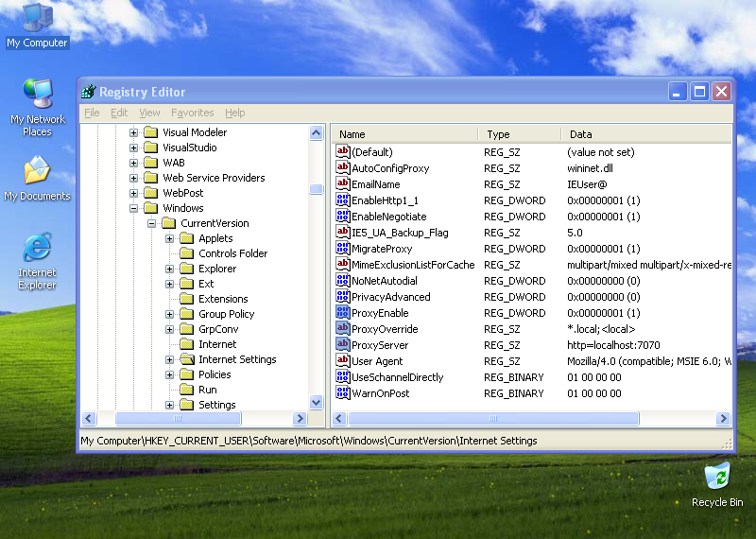Collapse the Windows key

tap(133, 208)
